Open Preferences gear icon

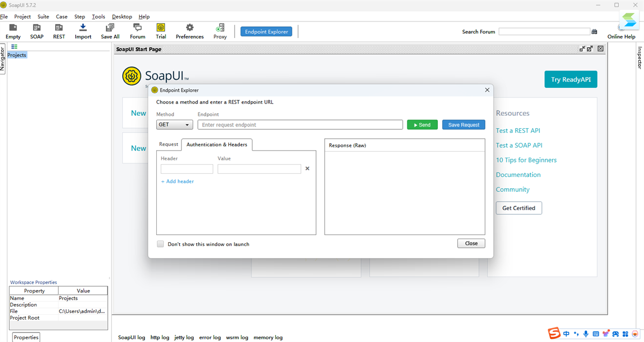point(189,27)
